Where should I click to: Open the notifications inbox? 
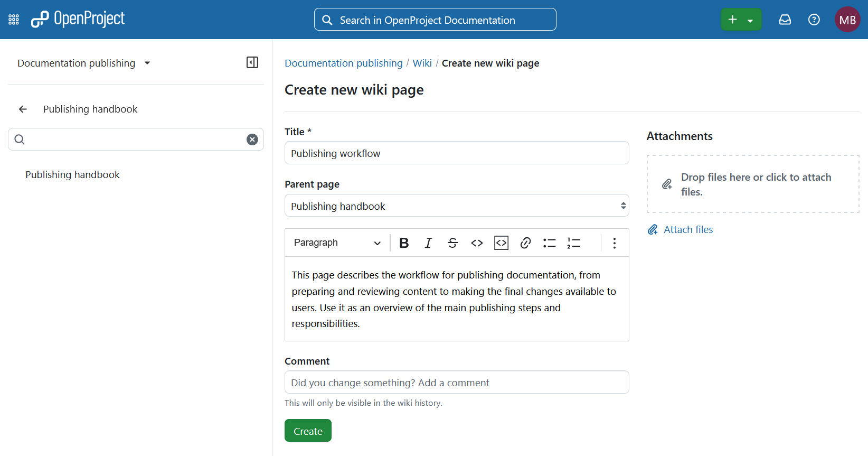pos(785,20)
